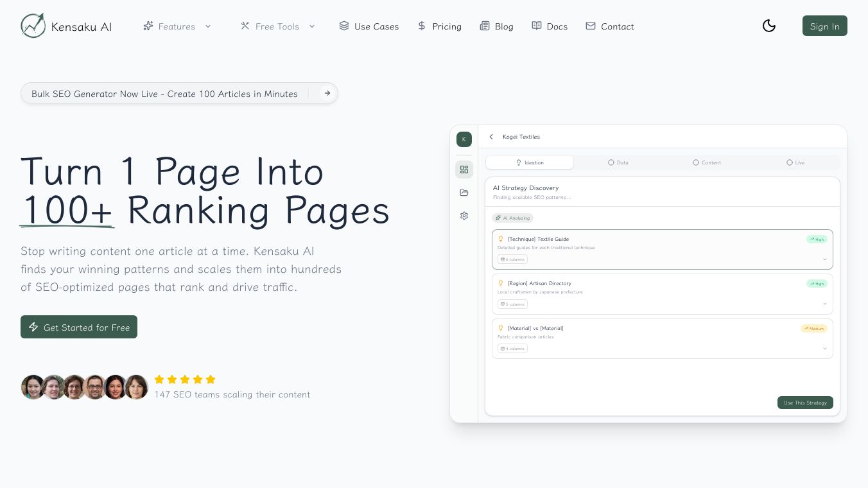Click the Sign In button
This screenshot has width=868, height=488.
coord(825,26)
